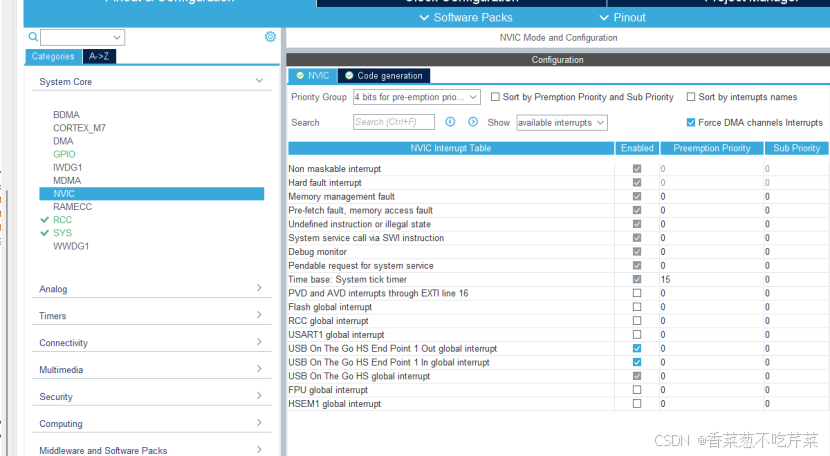Enable FPU global interrupt checkbox
The height and width of the screenshot is (456, 830).
tap(637, 389)
